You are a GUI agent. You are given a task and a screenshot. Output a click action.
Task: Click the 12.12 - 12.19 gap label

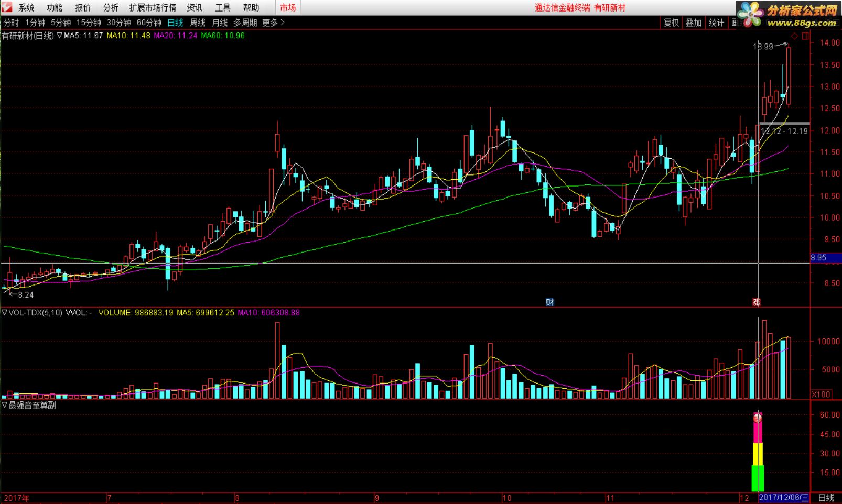tap(785, 131)
